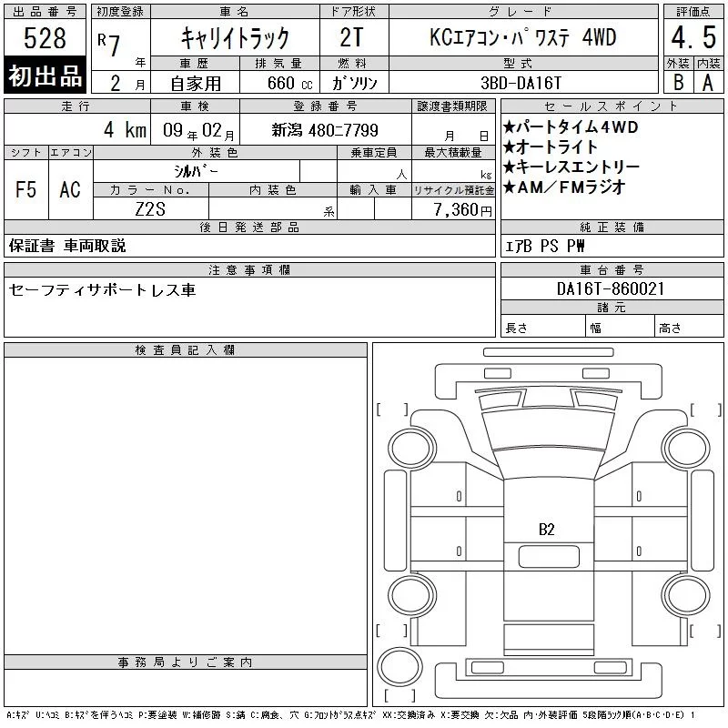Screen dimensions: 728x728
Task: Click the AC air conditioner value
Action: 70,189
